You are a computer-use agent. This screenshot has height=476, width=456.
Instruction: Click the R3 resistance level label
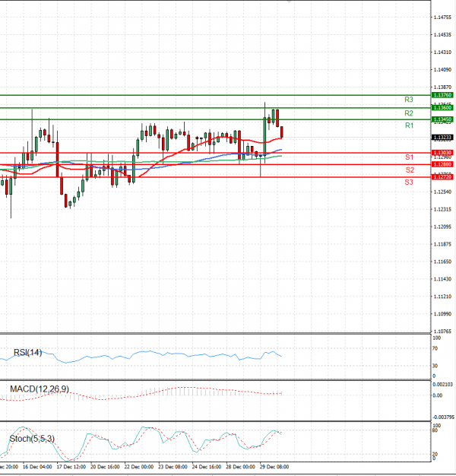click(x=408, y=100)
